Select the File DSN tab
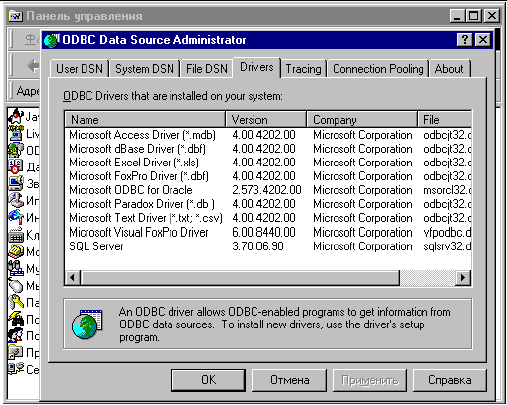This screenshot has height=405, width=507. point(206,69)
